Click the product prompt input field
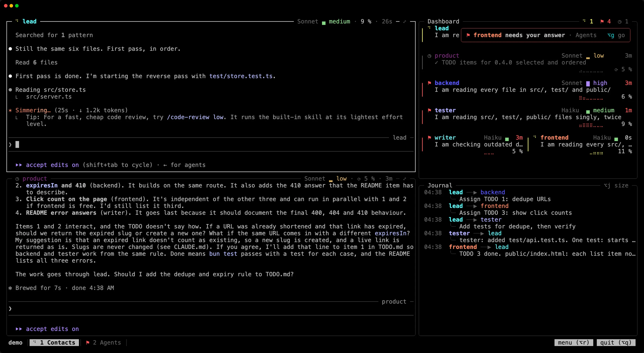 [x=211, y=308]
